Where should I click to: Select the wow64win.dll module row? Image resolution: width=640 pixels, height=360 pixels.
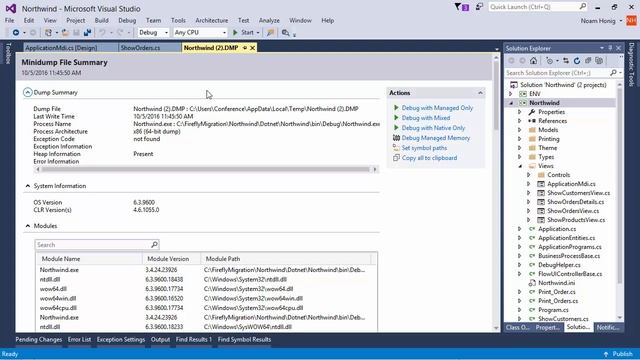[x=206, y=298]
